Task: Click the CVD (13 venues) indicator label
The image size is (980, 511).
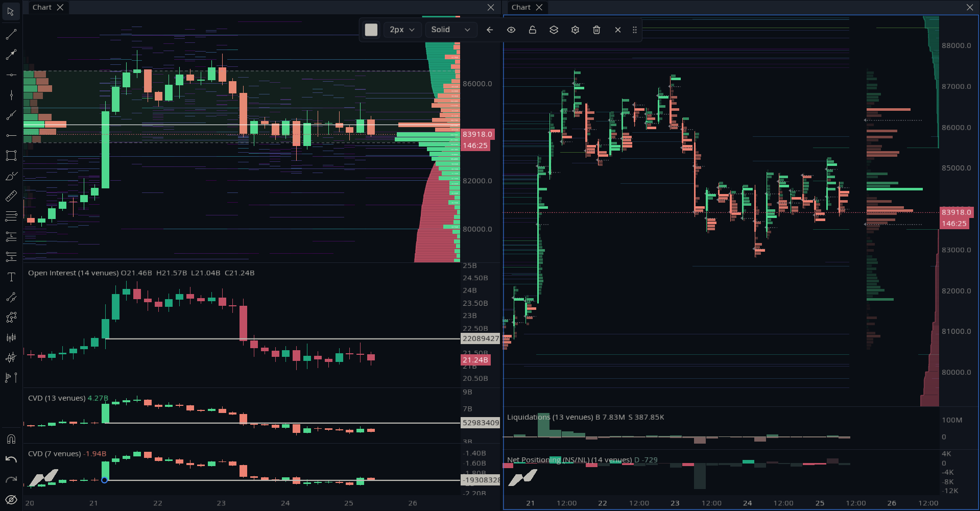Action: tap(57, 398)
